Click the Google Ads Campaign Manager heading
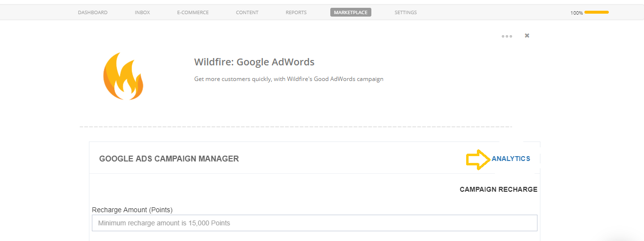This screenshot has height=241, width=644. coord(169,159)
